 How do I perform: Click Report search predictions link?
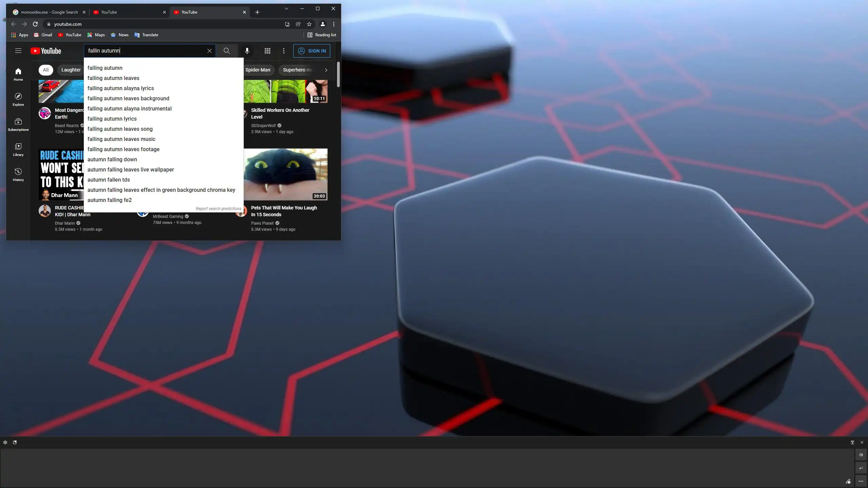pyautogui.click(x=218, y=209)
